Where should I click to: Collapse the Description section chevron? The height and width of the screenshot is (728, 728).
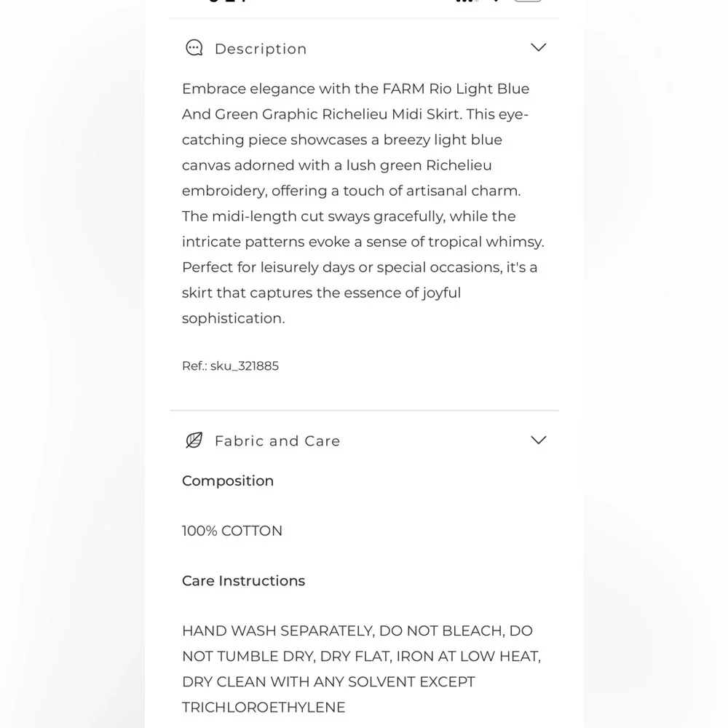(538, 47)
